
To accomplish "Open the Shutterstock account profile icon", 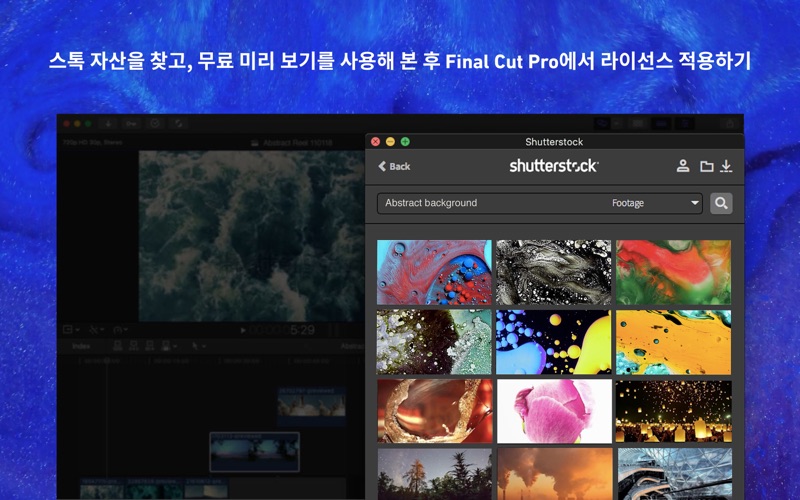I will click(x=683, y=166).
